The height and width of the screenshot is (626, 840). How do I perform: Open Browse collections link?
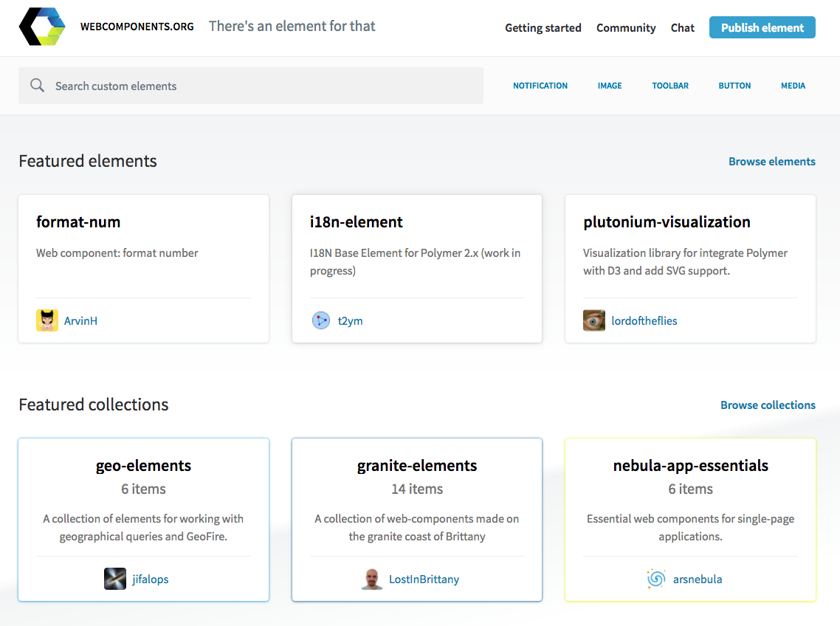pos(768,405)
